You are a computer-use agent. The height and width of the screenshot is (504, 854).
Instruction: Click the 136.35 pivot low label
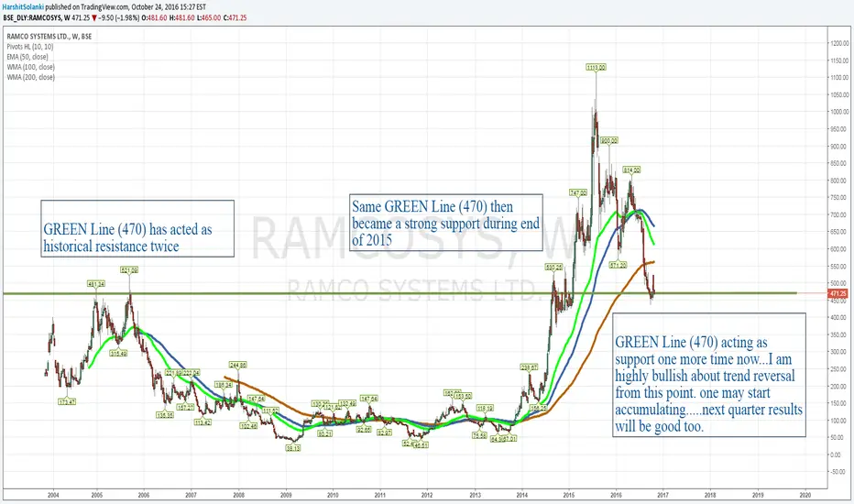point(165,415)
